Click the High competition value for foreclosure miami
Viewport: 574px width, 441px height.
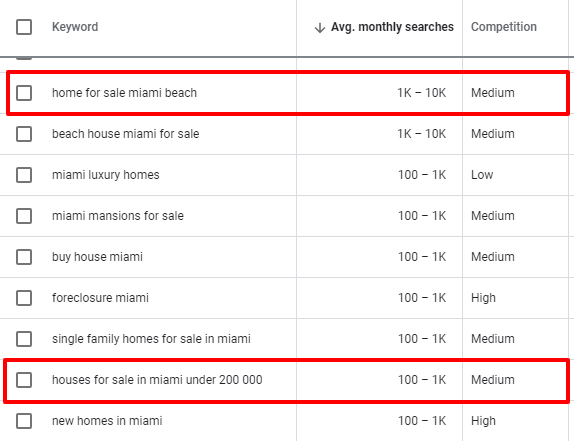click(483, 298)
